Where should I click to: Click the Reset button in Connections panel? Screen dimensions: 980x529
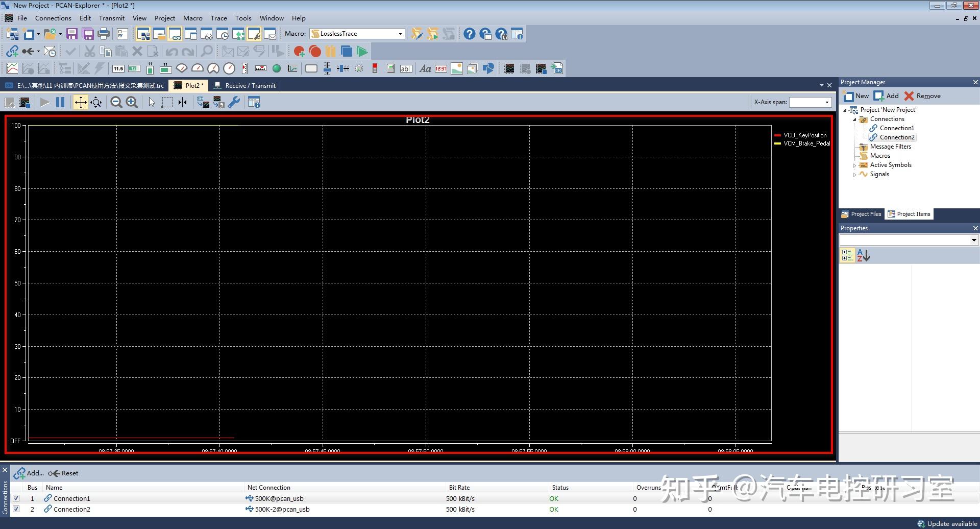tap(64, 473)
